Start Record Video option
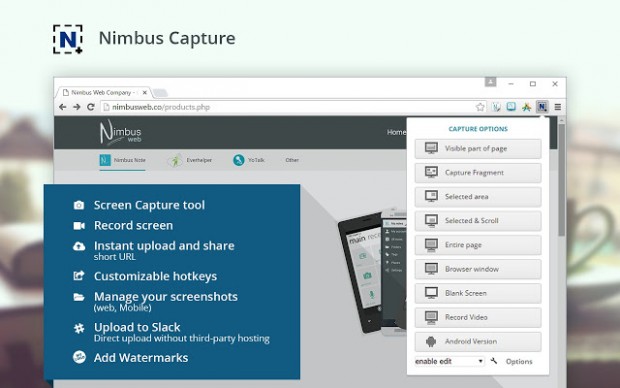This screenshot has height=388, width=620. tap(478, 317)
